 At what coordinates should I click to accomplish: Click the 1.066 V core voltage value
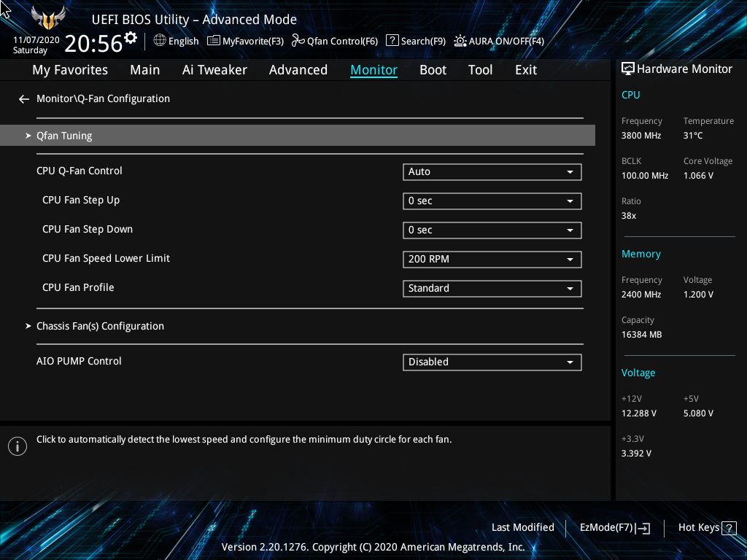(x=698, y=176)
